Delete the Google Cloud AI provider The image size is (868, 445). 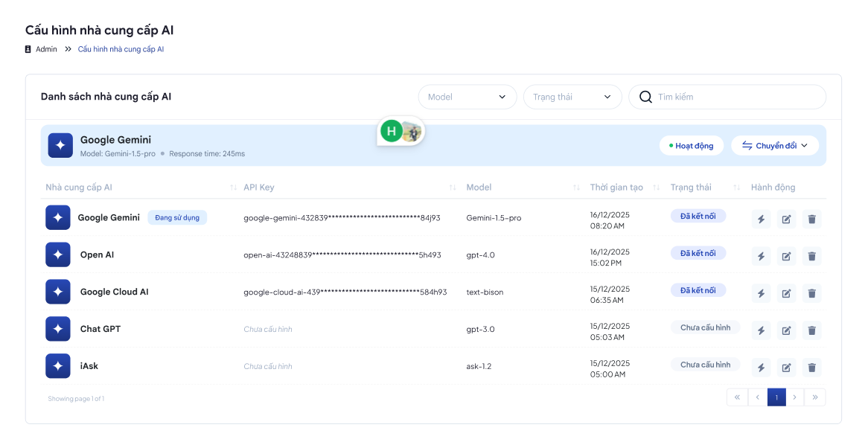point(812,293)
